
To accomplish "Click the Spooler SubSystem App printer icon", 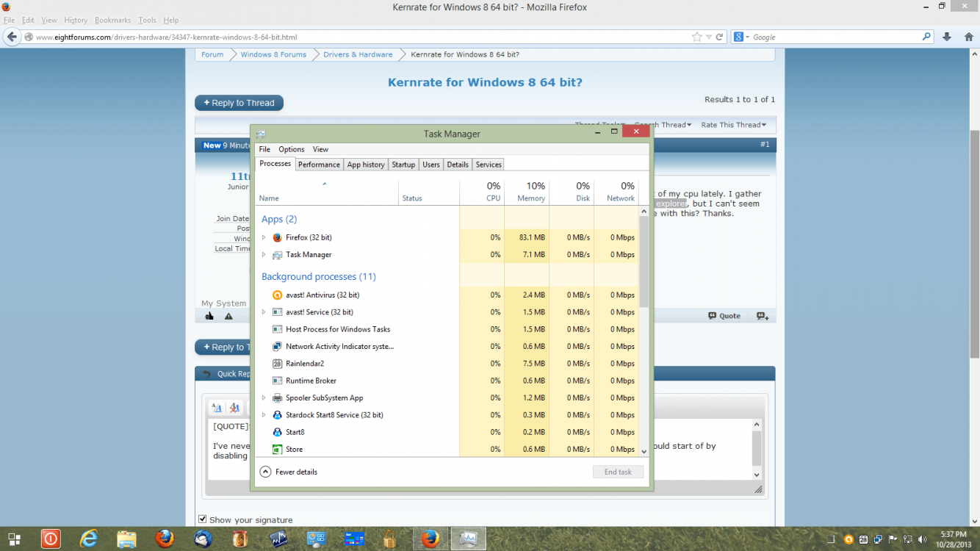I will pos(277,398).
